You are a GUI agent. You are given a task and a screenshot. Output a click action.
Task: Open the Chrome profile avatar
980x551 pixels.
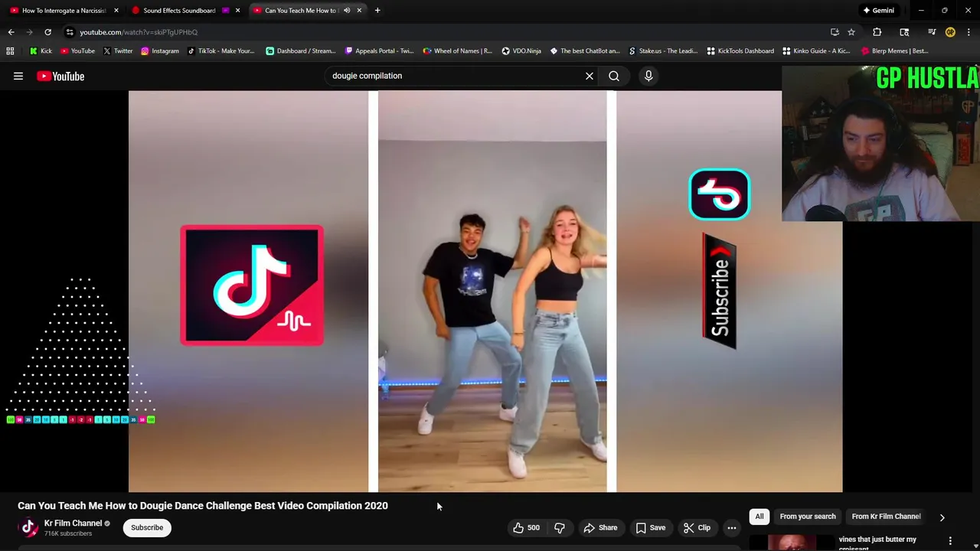coord(950,32)
